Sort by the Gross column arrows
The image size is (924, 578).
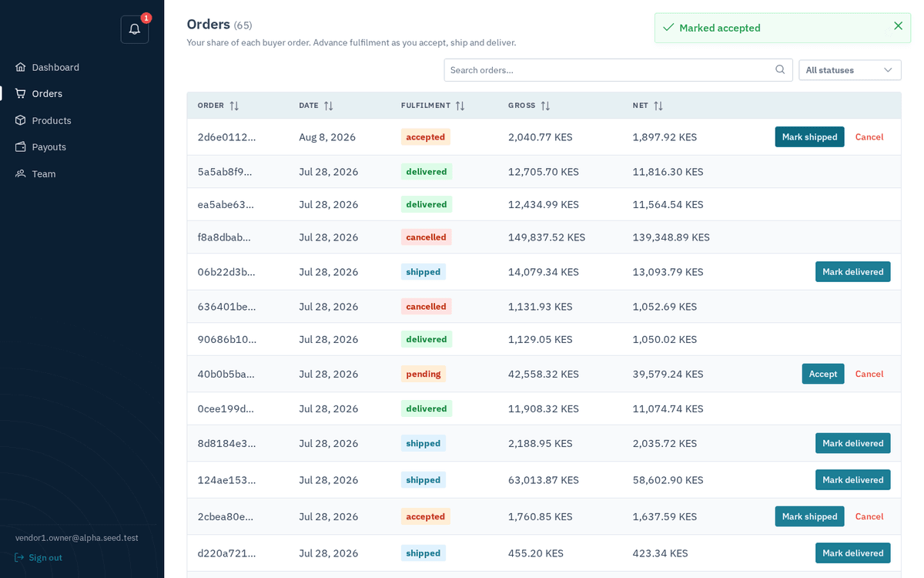click(x=545, y=106)
